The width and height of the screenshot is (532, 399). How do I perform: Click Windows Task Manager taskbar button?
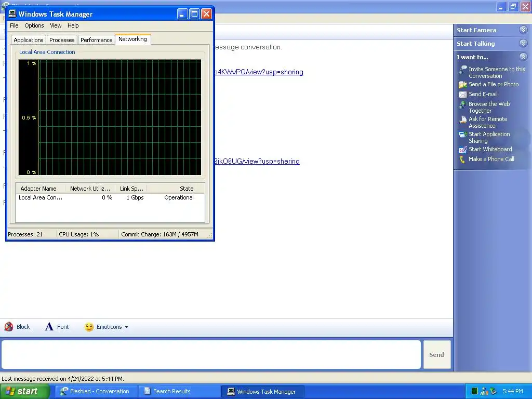pos(262,391)
